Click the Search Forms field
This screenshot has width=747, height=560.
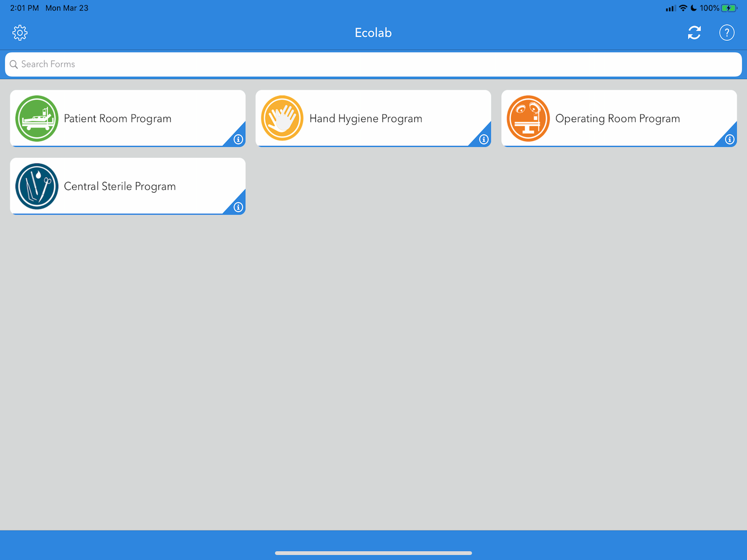373,64
